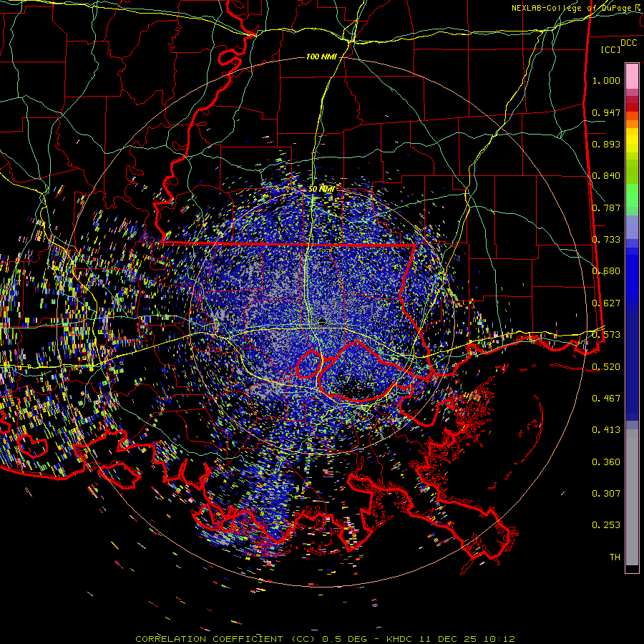Click the 0.253 legend value
Image resolution: width=644 pixels, height=644 pixels.
(606, 525)
